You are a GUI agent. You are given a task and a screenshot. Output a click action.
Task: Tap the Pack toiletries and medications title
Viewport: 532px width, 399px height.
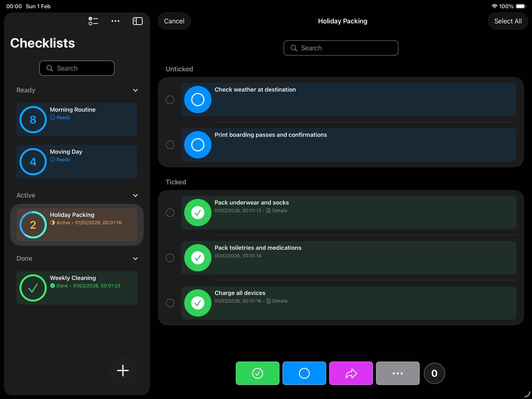click(x=258, y=248)
